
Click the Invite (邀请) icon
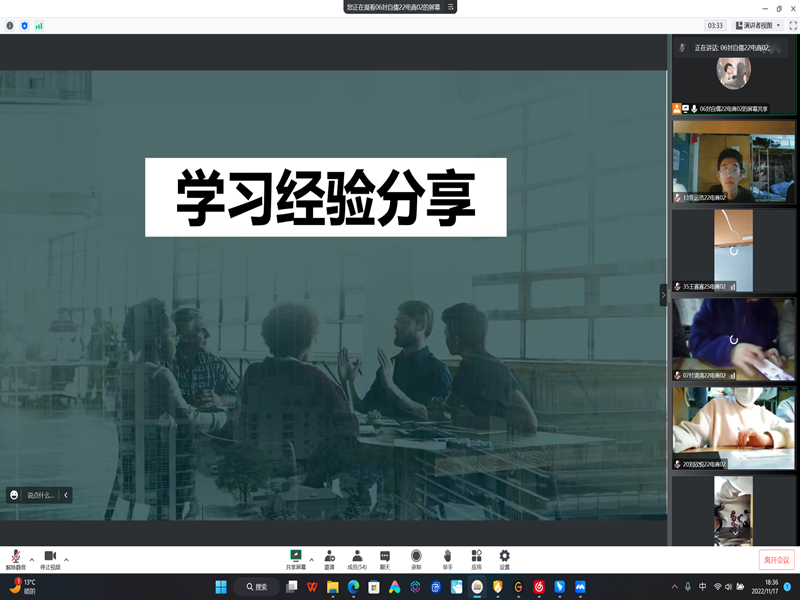329,557
